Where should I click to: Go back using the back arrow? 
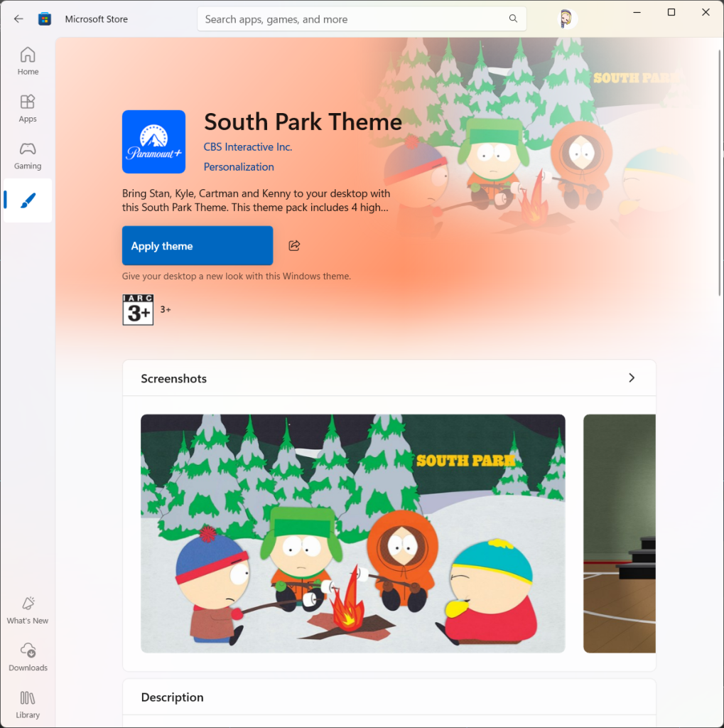(x=18, y=19)
